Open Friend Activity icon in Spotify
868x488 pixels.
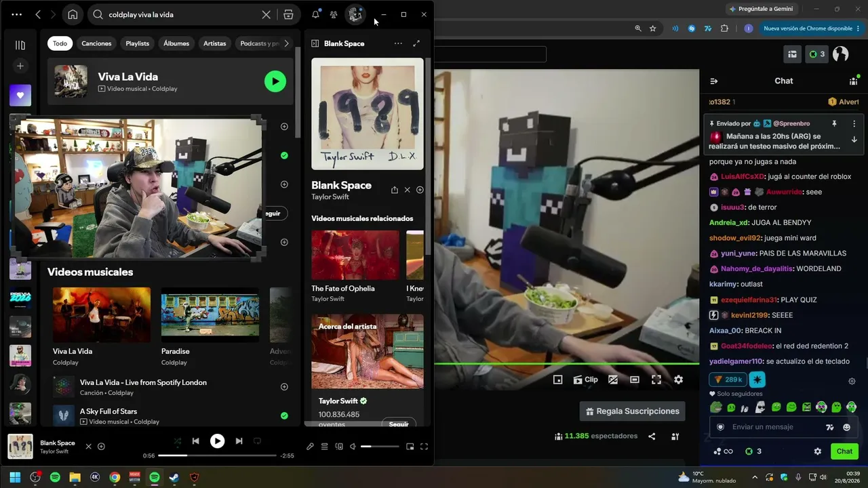(334, 14)
